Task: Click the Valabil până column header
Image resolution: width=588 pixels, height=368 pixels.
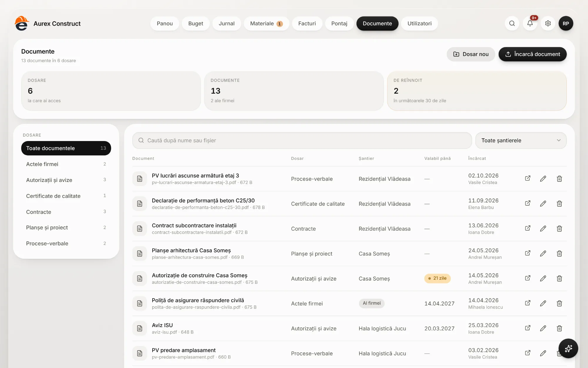Action: 437,158
